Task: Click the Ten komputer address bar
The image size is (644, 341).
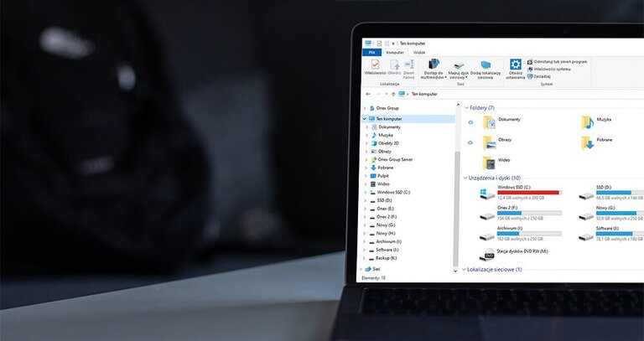Action: pyautogui.click(x=521, y=94)
